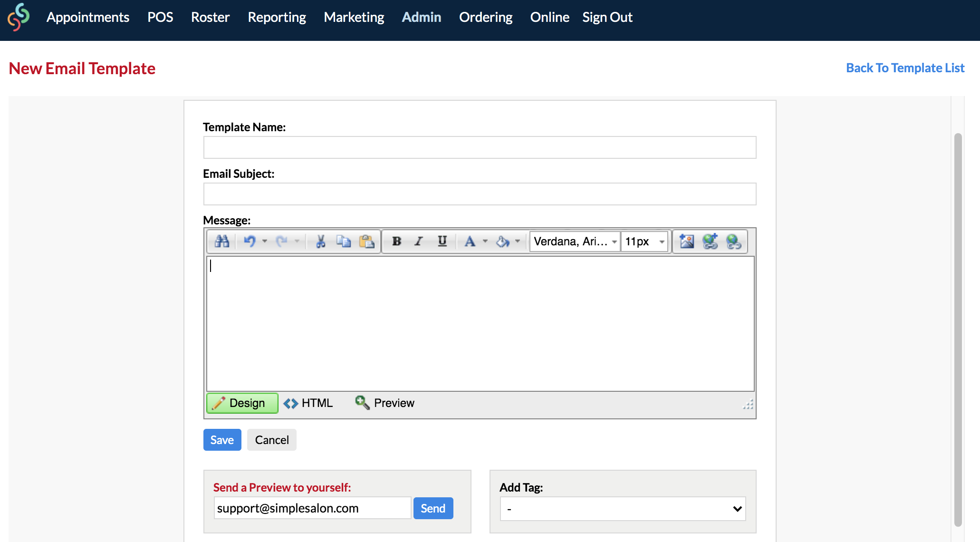Click the Copy icon in editor toolbar
The image size is (980, 542).
point(344,242)
